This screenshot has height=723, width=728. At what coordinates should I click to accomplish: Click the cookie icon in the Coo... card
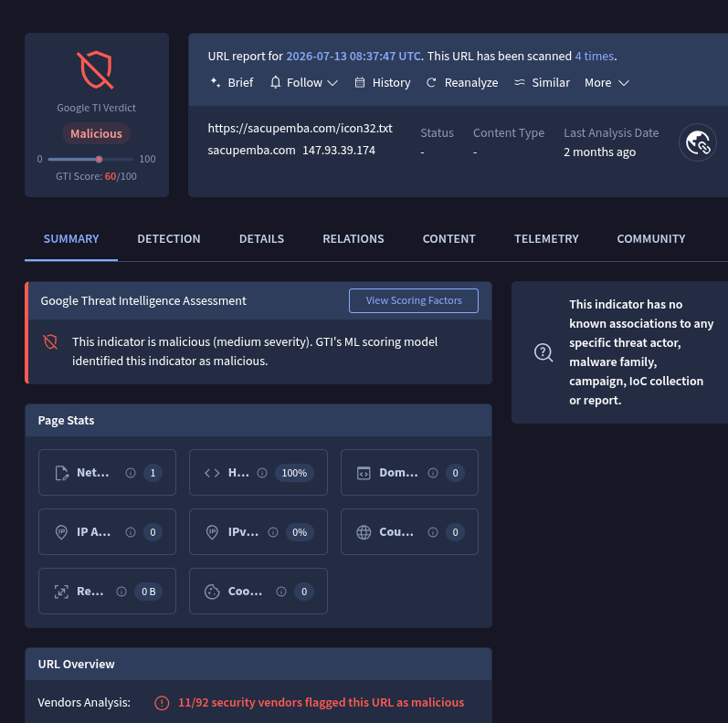[212, 592]
